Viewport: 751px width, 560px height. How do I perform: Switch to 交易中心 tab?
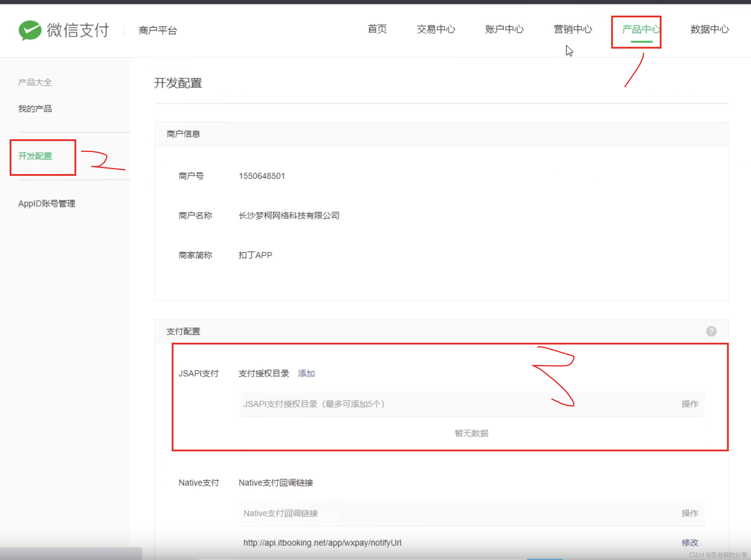pos(436,29)
